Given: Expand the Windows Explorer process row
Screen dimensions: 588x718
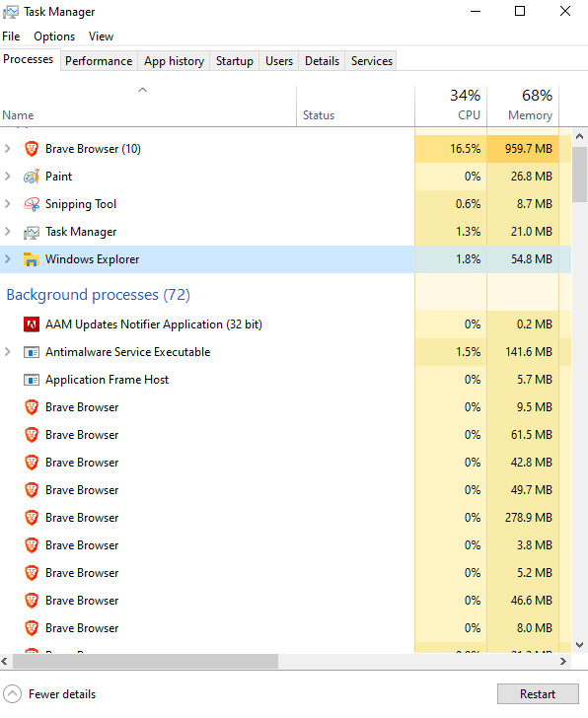Looking at the screenshot, I should pyautogui.click(x=7, y=259).
